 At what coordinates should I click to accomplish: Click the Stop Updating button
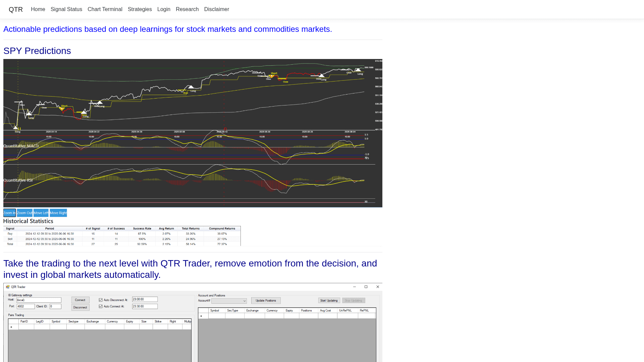click(x=354, y=301)
